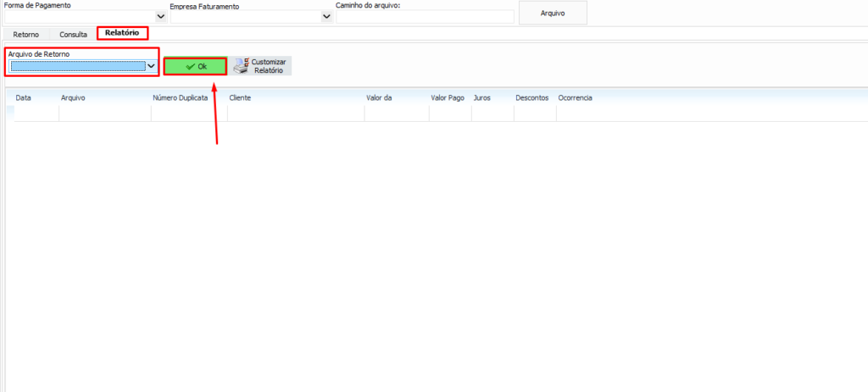Expand the Arquivo de Retorno dropdown arrow
This screenshot has width=868, height=392.
[151, 66]
